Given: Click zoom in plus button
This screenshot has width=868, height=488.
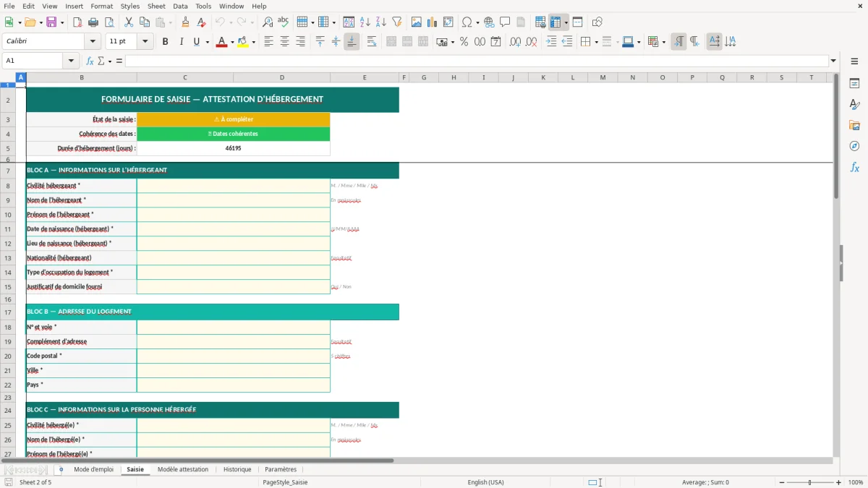Looking at the screenshot, I should click(x=839, y=482).
